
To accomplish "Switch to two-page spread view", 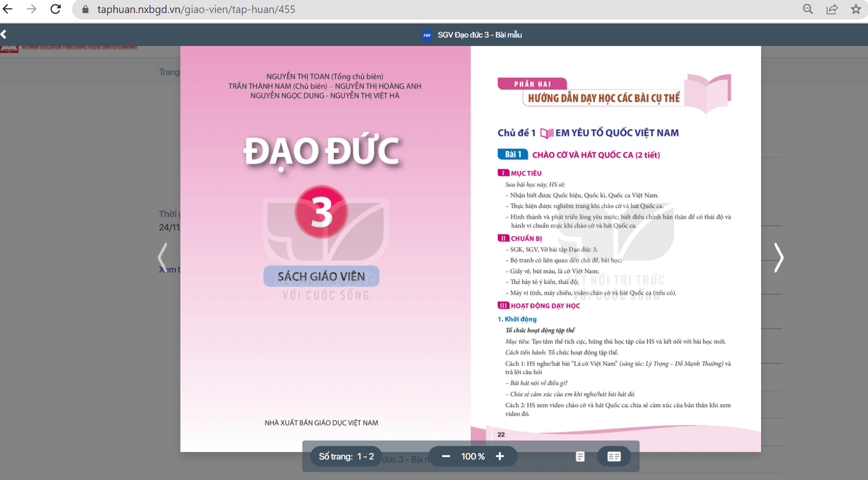I will tap(614, 456).
